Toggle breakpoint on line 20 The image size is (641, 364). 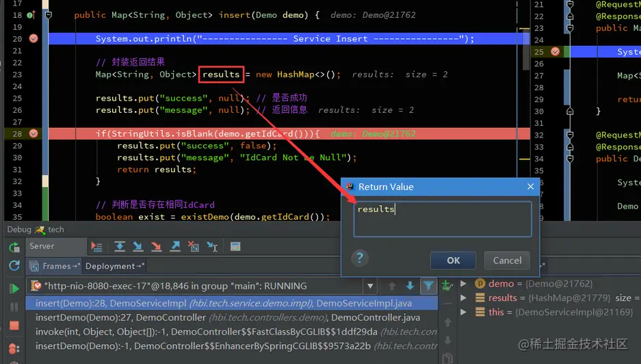(x=34, y=38)
